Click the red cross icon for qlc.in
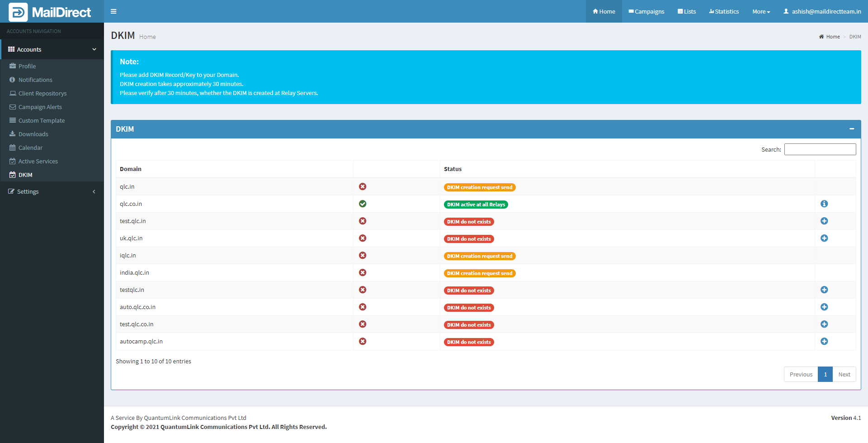 pyautogui.click(x=363, y=186)
